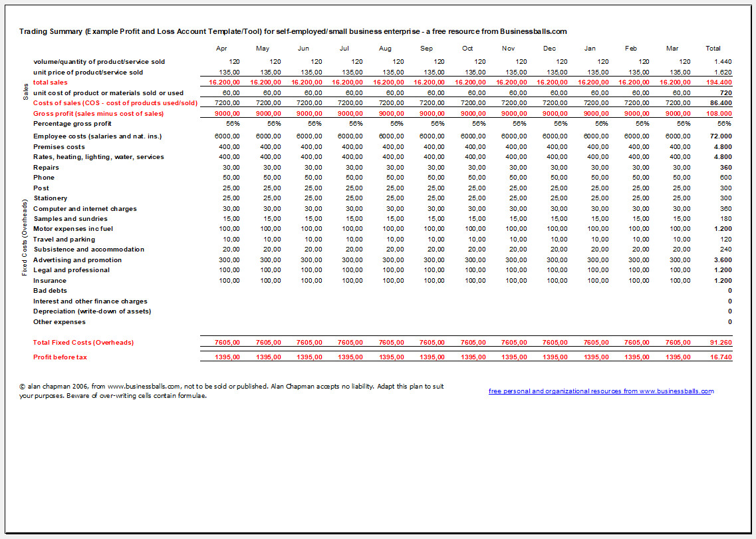Click the 'Bad debts' row label
Screen dimensions: 756x539
[x=51, y=291]
